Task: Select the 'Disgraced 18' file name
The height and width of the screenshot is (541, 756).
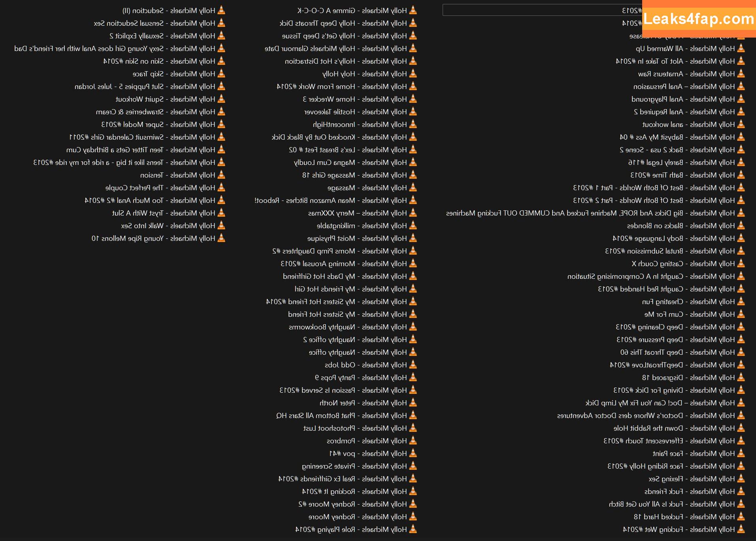Action: tap(662, 378)
